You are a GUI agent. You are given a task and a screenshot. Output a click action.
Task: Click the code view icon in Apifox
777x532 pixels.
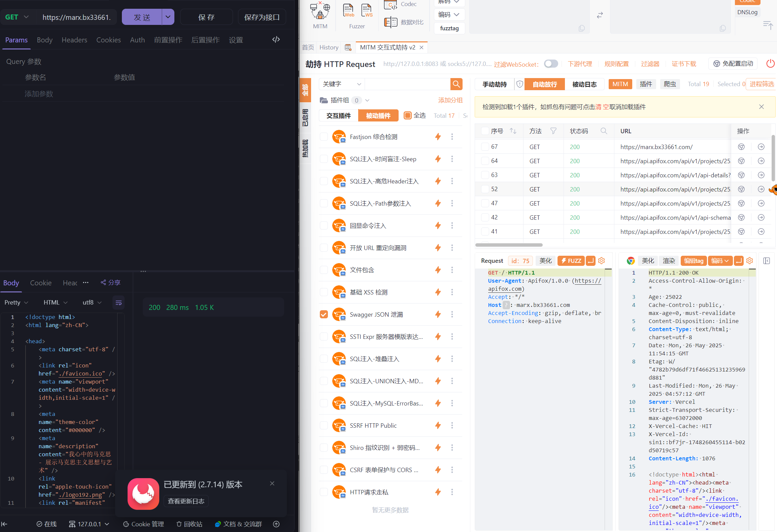[x=276, y=39]
